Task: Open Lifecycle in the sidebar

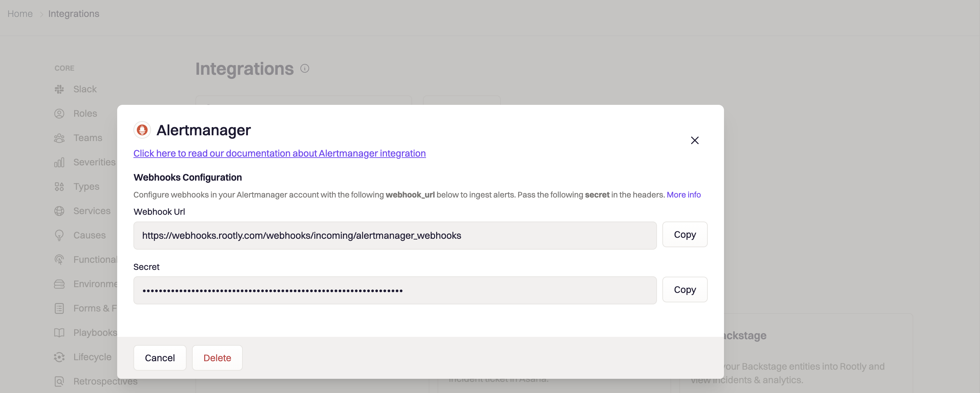Action: click(x=92, y=357)
